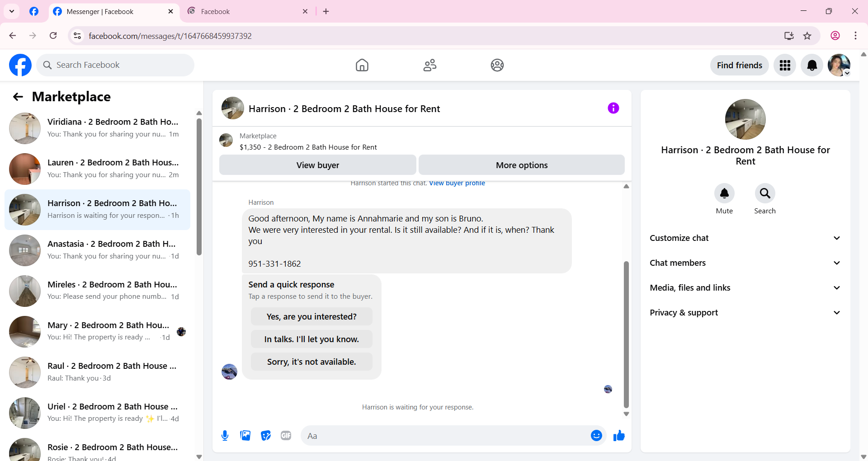Choose a sticker icon in composer
The image size is (868, 461).
coord(266,436)
